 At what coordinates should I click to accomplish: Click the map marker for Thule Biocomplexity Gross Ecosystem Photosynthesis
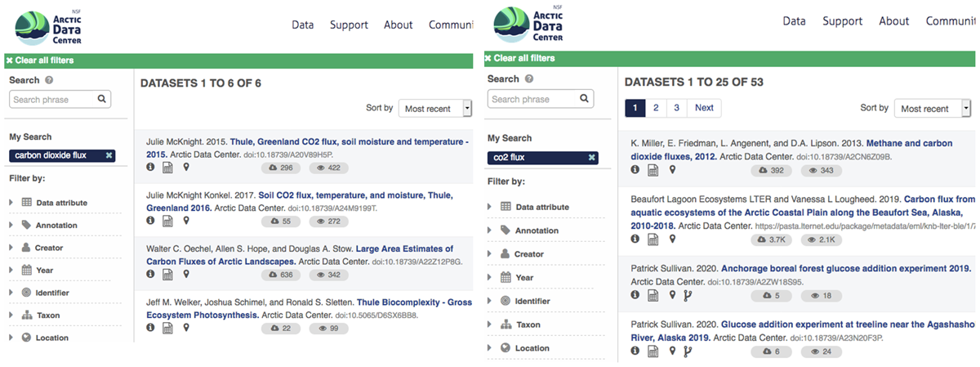click(186, 327)
